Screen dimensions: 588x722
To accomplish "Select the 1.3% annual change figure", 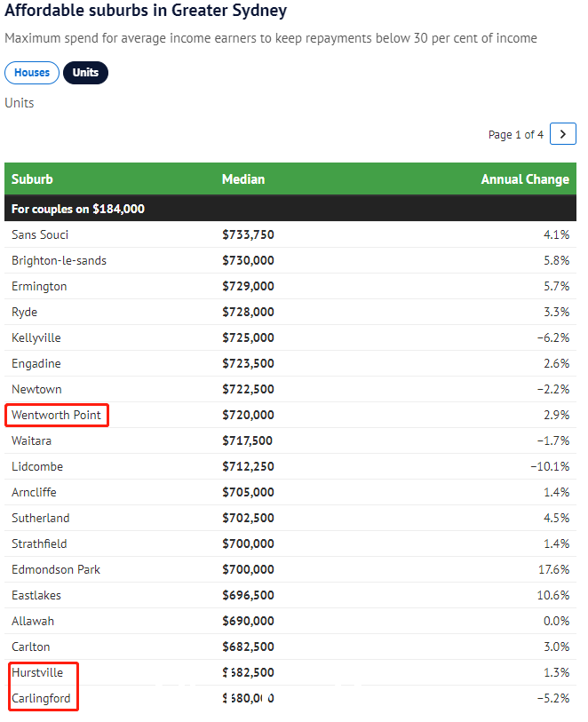I will (x=557, y=673).
